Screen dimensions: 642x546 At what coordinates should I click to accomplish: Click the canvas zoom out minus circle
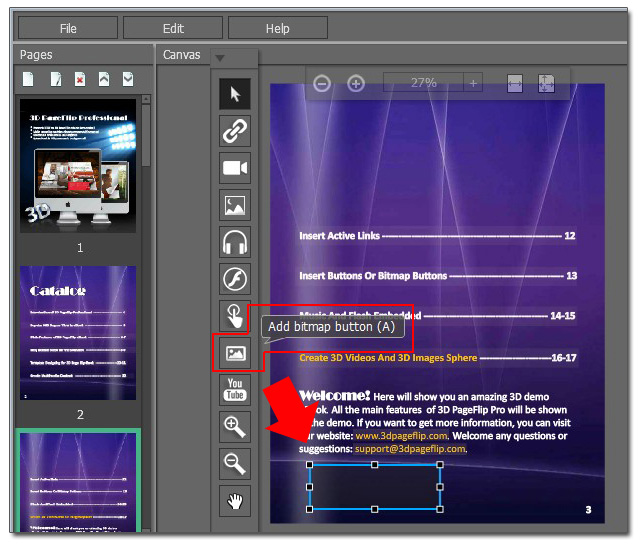[322, 84]
